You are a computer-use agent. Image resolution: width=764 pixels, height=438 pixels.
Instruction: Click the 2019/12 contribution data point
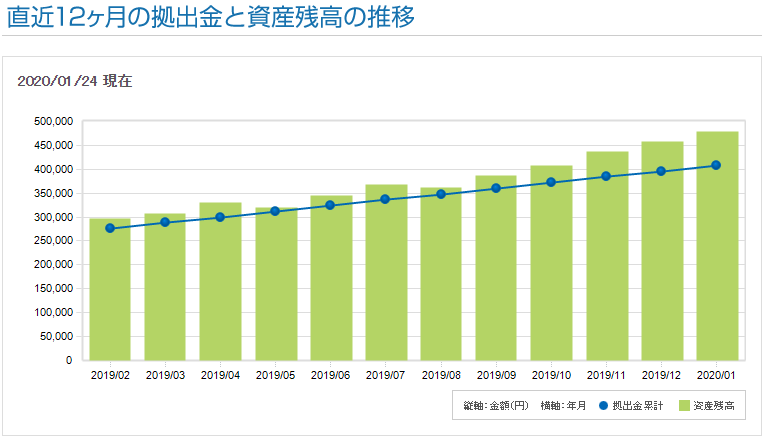[661, 171]
